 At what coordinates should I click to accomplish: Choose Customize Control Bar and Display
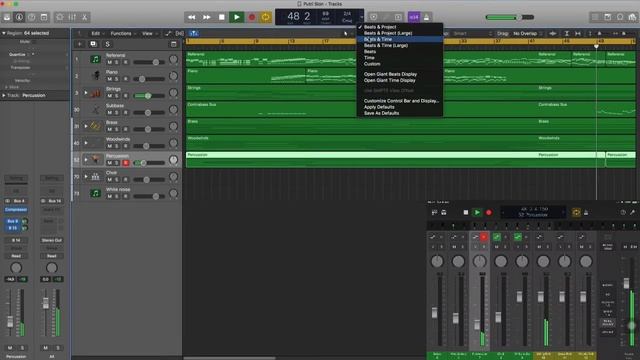[400, 101]
